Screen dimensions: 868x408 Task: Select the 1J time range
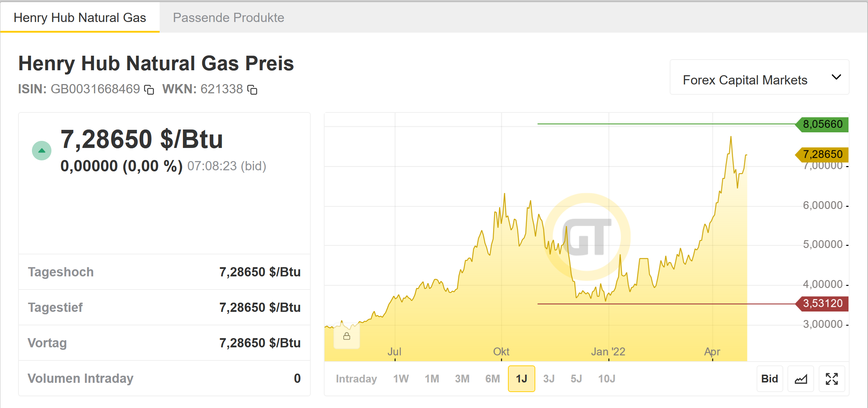521,379
